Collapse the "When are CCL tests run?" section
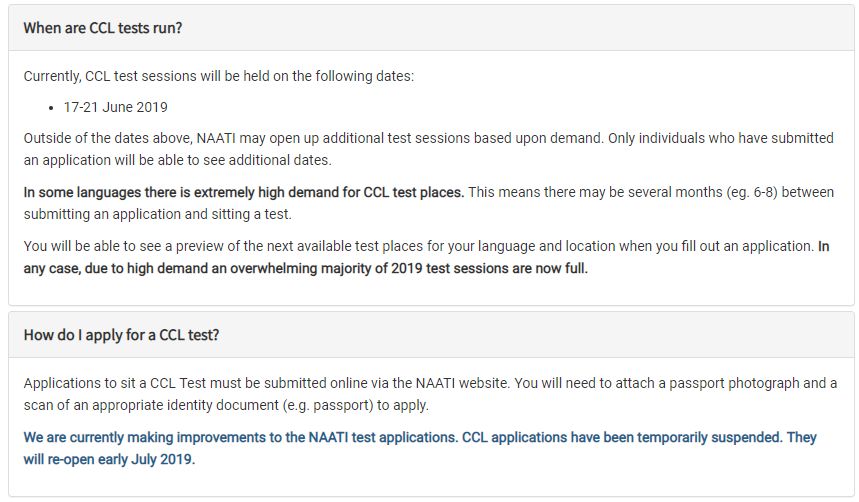Image resolution: width=859 pixels, height=502 pixels. pyautogui.click(x=102, y=28)
